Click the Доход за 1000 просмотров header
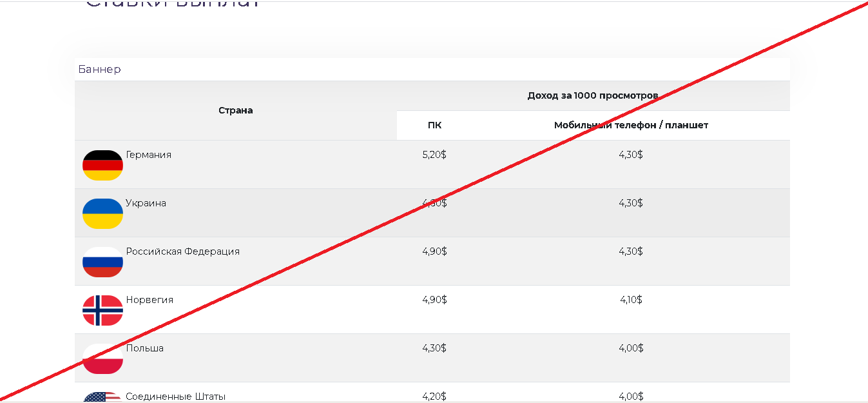Screen dimensions: 868x403 593,95
